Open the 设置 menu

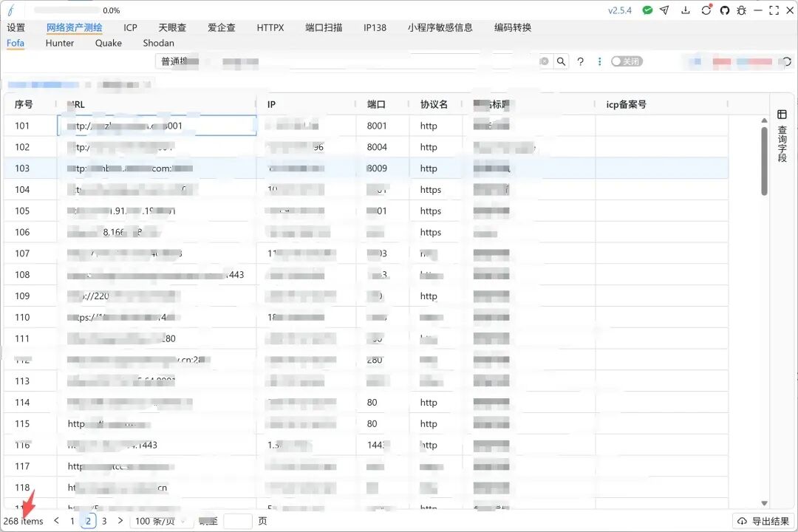(16, 27)
